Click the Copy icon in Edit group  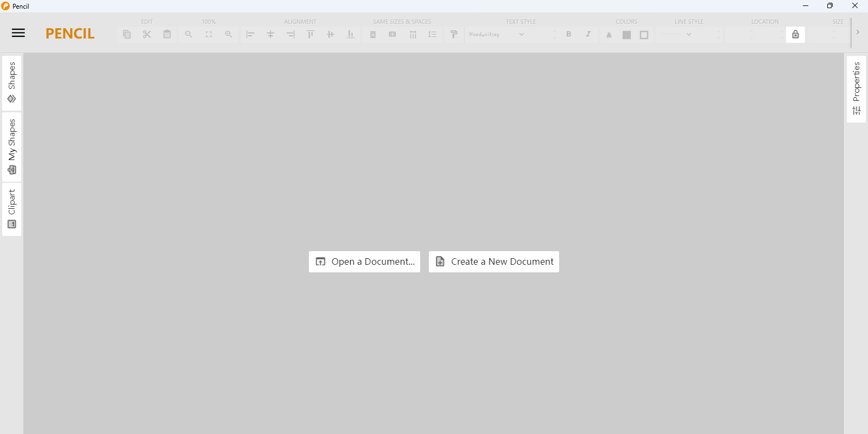point(127,34)
